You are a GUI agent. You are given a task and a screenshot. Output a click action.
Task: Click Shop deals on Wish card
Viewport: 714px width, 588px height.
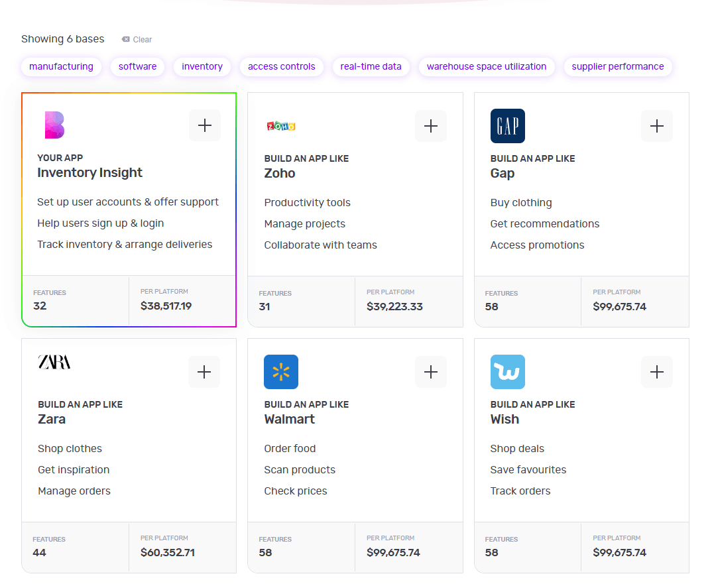pos(517,449)
